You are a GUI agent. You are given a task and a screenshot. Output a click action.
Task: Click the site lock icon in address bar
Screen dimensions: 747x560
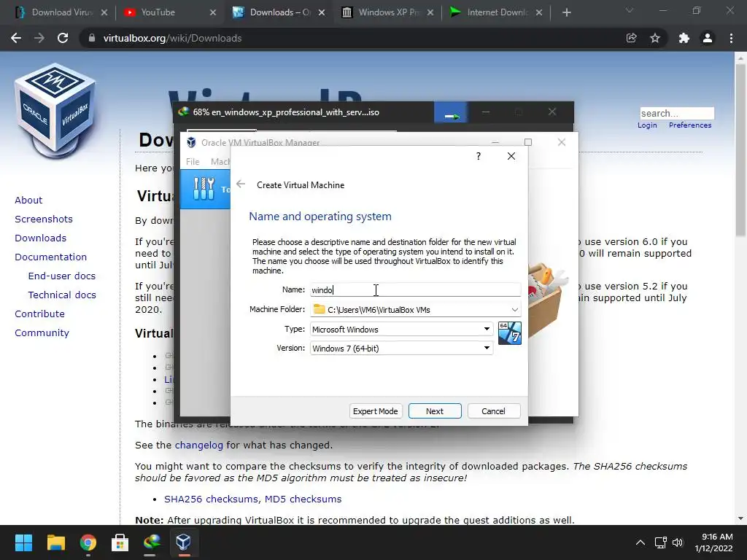pos(91,38)
